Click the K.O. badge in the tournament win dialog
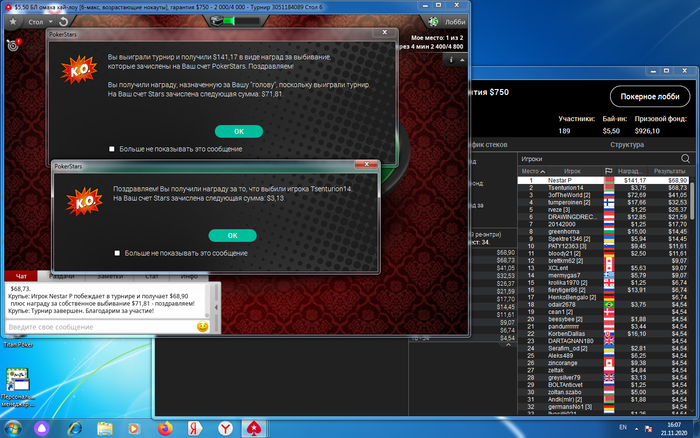The height and width of the screenshot is (438, 700). point(79,70)
